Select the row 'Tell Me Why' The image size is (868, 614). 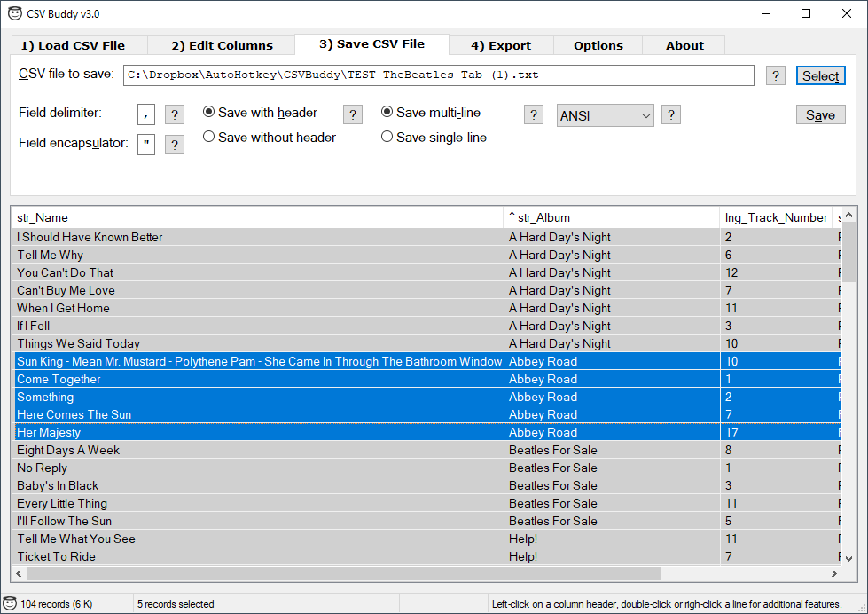(x=426, y=255)
